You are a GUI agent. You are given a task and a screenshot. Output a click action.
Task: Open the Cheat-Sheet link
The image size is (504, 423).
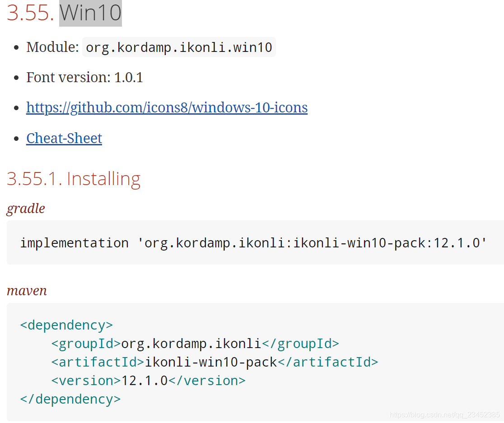tap(64, 139)
